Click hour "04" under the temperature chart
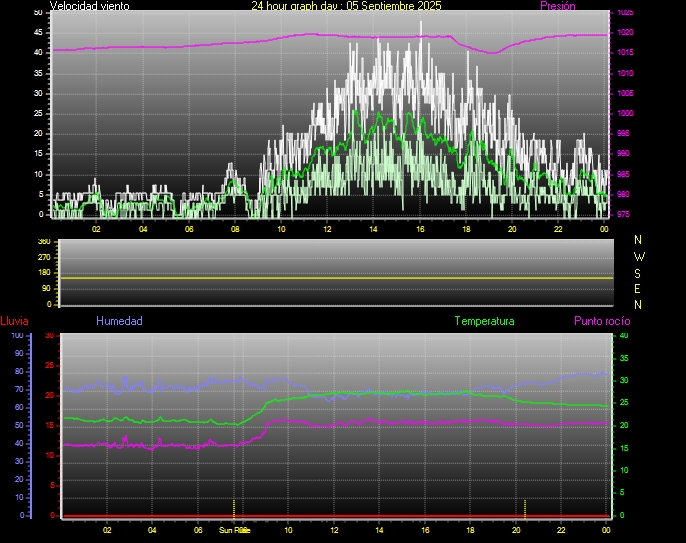 tap(152, 530)
